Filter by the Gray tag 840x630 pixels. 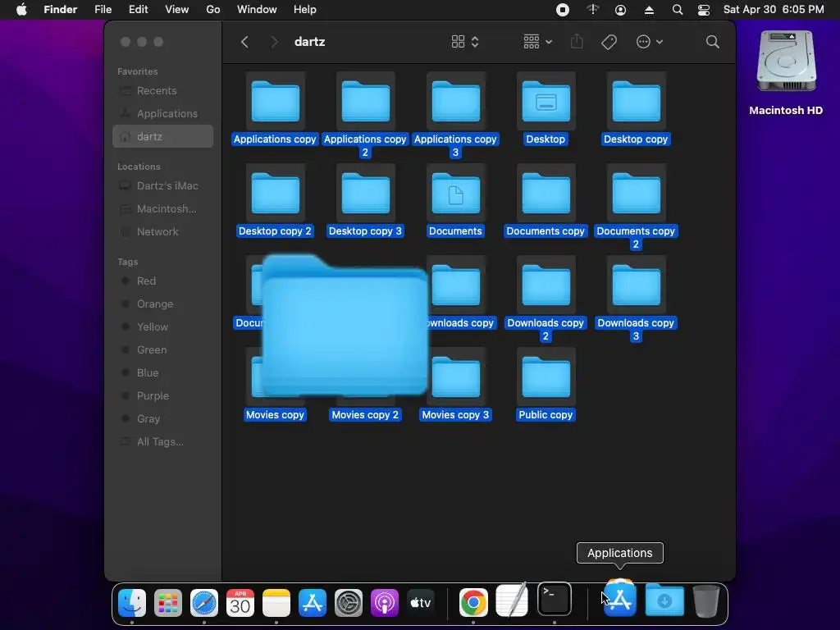tap(163, 419)
